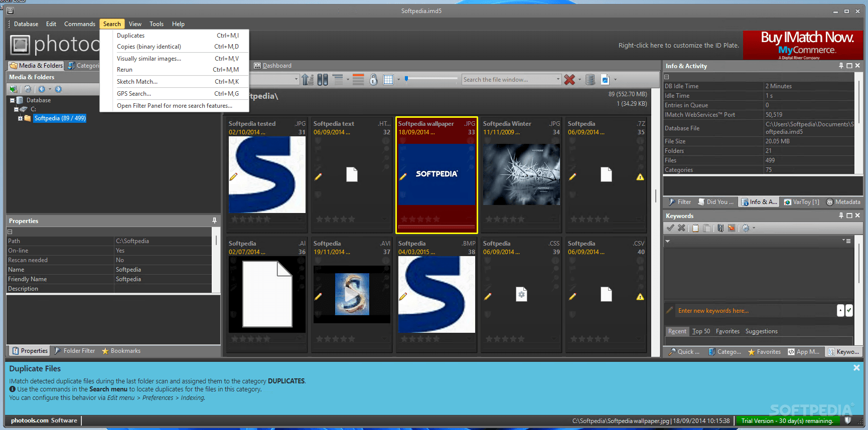The height and width of the screenshot is (430, 868).
Task: Click the sort order icon in file toolbar
Action: [x=308, y=80]
